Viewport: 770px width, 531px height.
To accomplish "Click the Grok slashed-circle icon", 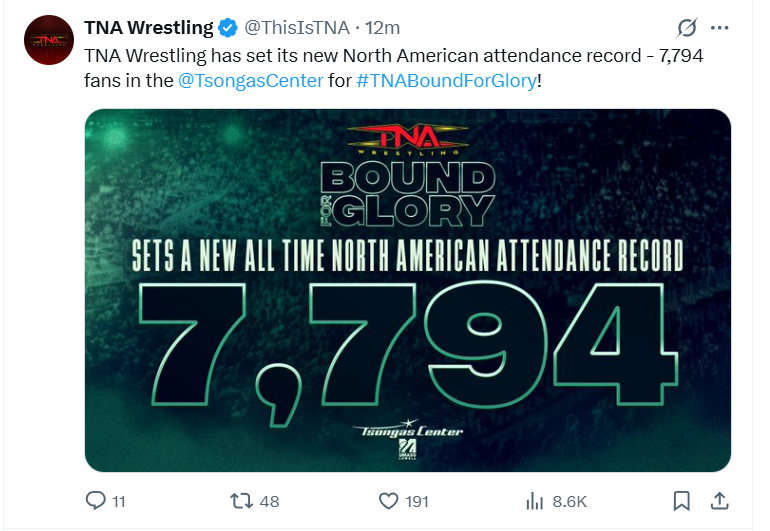I will (x=687, y=28).
